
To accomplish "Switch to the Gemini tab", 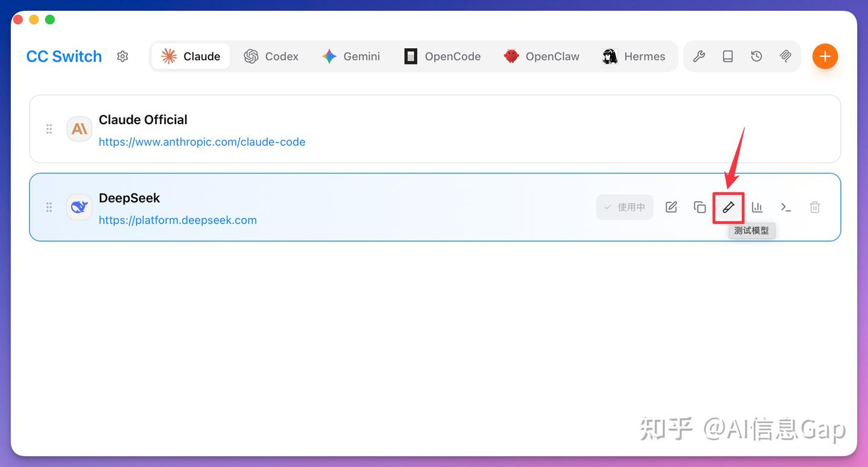I will point(351,56).
